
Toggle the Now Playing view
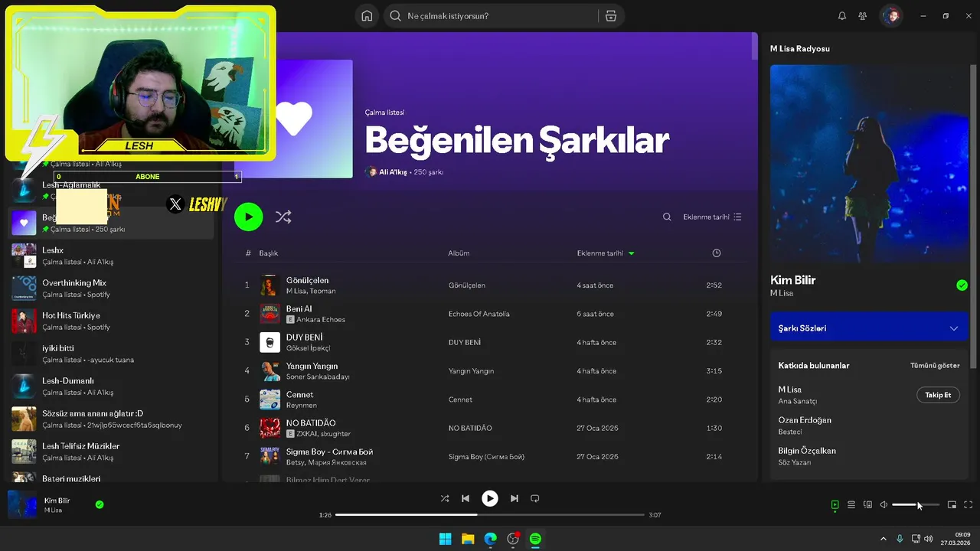(x=835, y=505)
